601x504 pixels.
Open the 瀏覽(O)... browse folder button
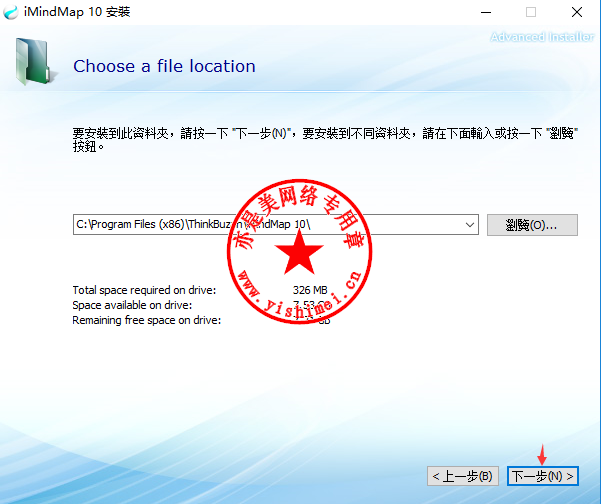pos(532,225)
